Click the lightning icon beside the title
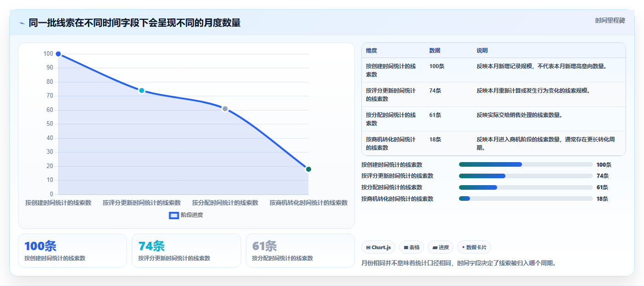This screenshot has width=644, height=286. point(22,23)
